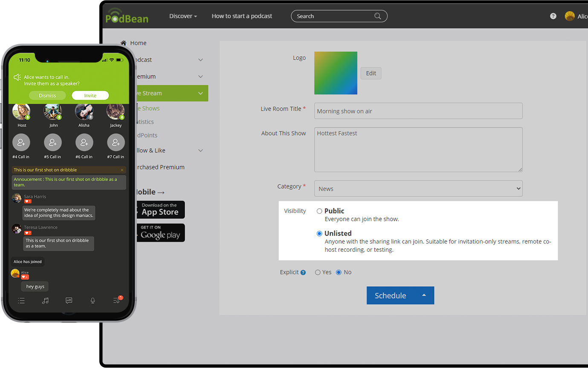Viewport: 588px width, 368px height.
Task: Click the help question mark icon
Action: coord(553,16)
